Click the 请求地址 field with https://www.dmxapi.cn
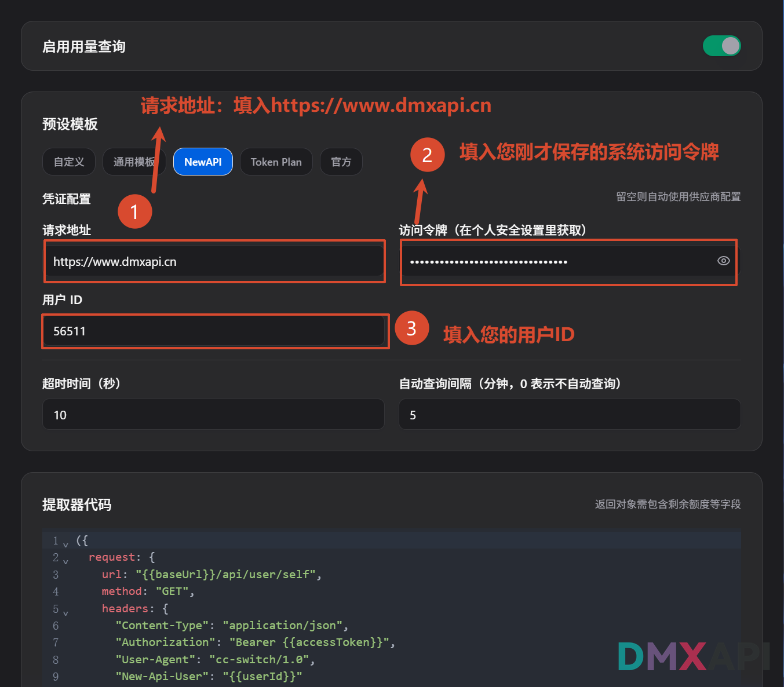The height and width of the screenshot is (687, 784). pyautogui.click(x=214, y=261)
